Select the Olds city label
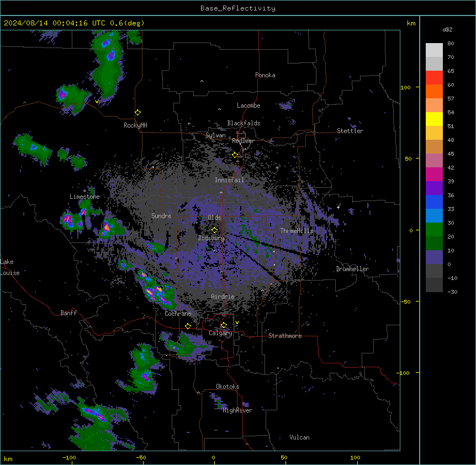The width and height of the screenshot is (476, 465). coord(214,218)
